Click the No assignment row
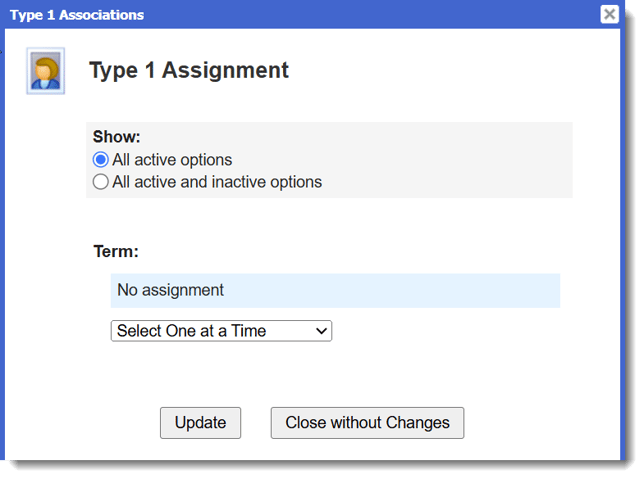Screen dimensions: 644x479 (x=171, y=290)
